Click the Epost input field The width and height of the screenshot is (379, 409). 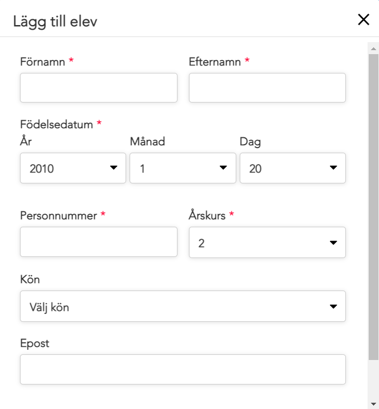coord(183,370)
